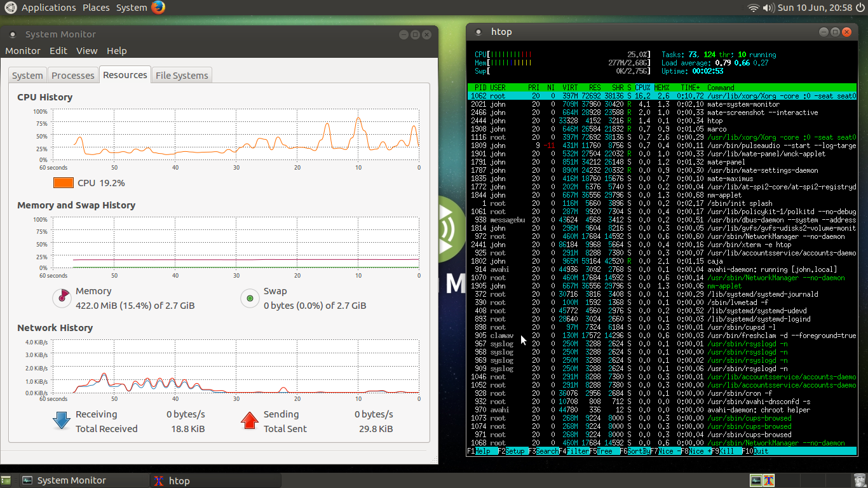Open the Trash in the bottom panel

pos(858,480)
